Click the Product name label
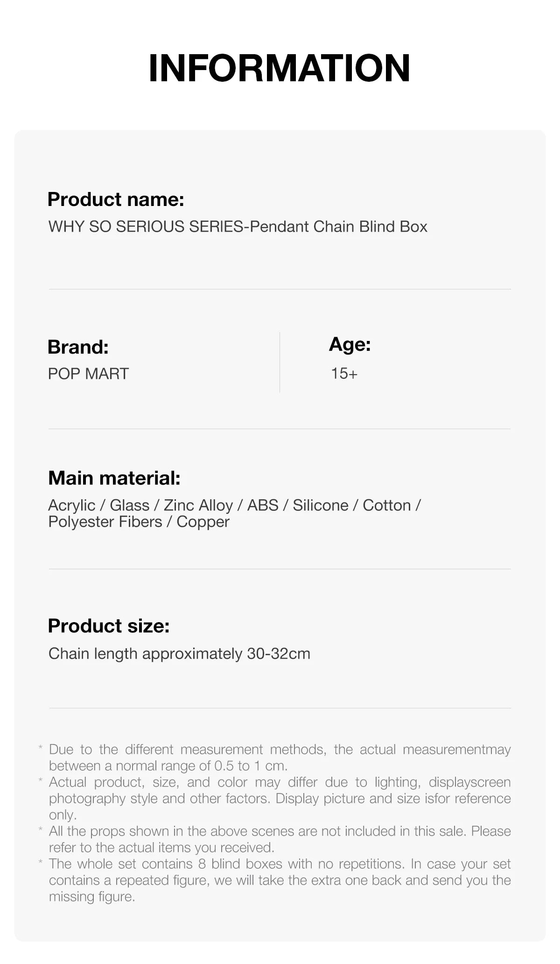The width and height of the screenshot is (560, 964). (116, 199)
